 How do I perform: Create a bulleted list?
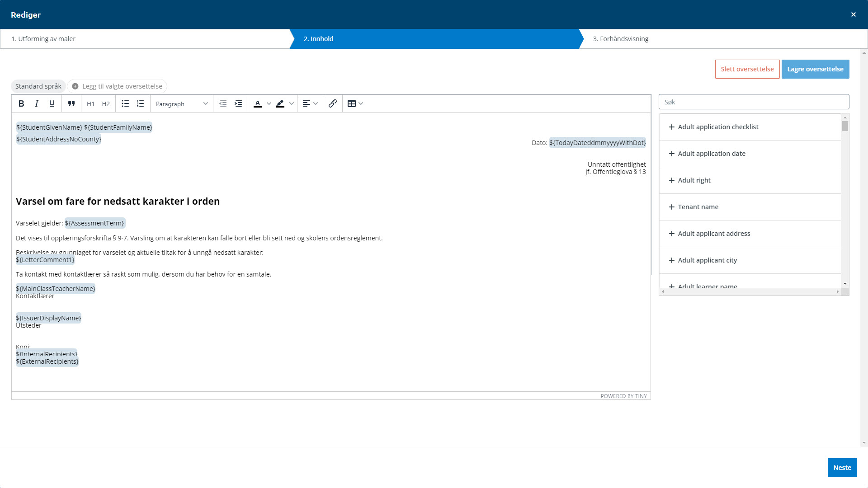pyautogui.click(x=125, y=103)
